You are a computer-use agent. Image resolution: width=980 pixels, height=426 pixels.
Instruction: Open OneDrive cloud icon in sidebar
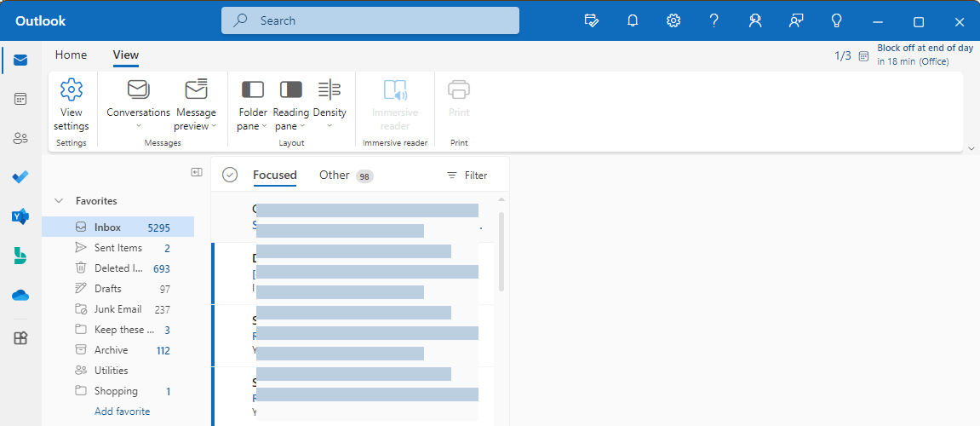[x=20, y=296]
